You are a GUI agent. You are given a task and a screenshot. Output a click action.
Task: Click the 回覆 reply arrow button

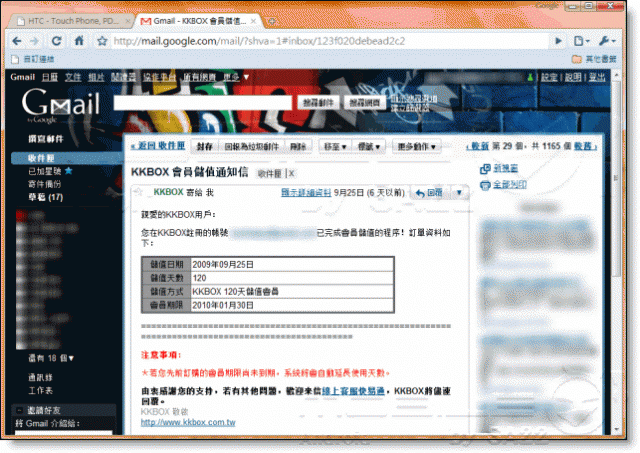pyautogui.click(x=429, y=193)
